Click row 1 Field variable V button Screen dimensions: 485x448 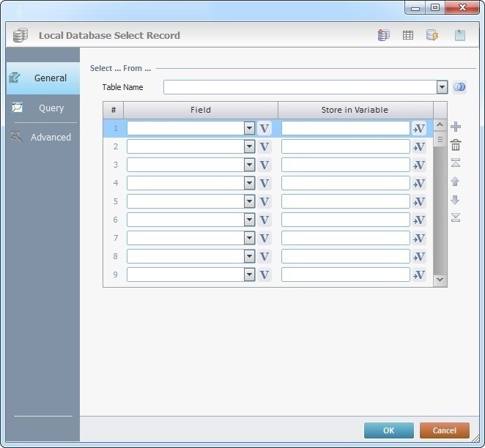(264, 128)
